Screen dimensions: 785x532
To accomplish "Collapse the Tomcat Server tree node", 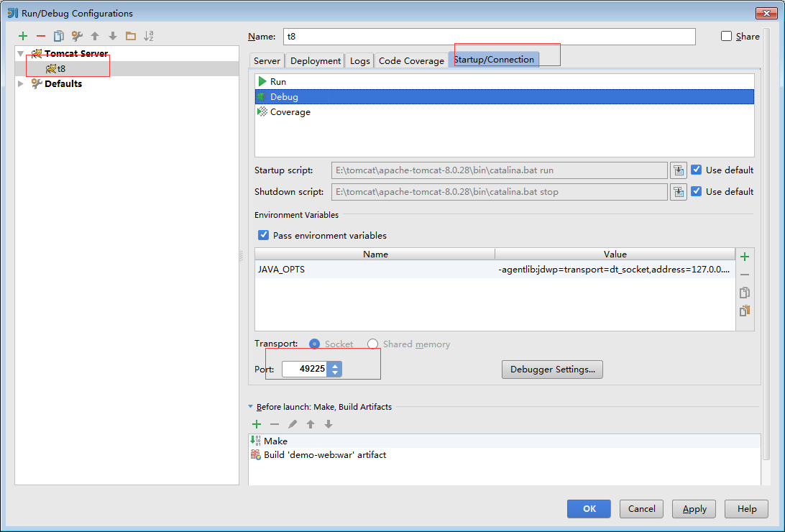I will point(21,53).
